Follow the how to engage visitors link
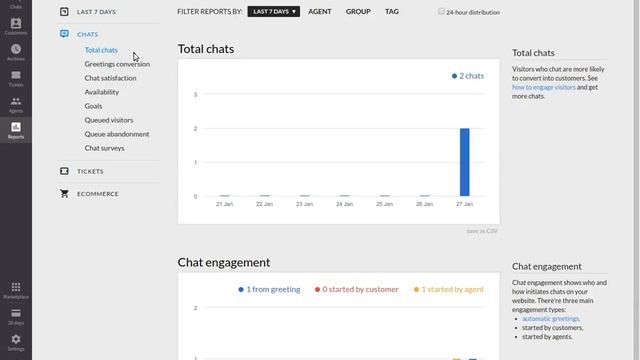Screen dimensions: 640x360 544,87
